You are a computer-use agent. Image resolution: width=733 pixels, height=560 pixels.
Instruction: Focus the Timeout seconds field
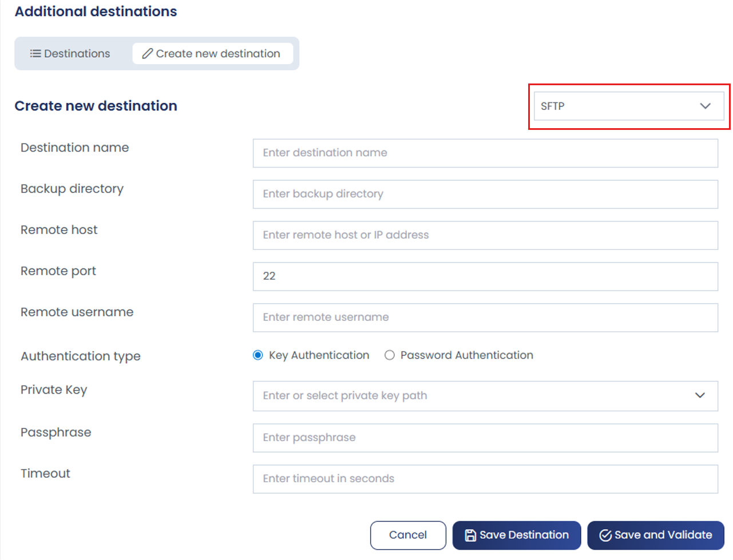[x=485, y=479]
